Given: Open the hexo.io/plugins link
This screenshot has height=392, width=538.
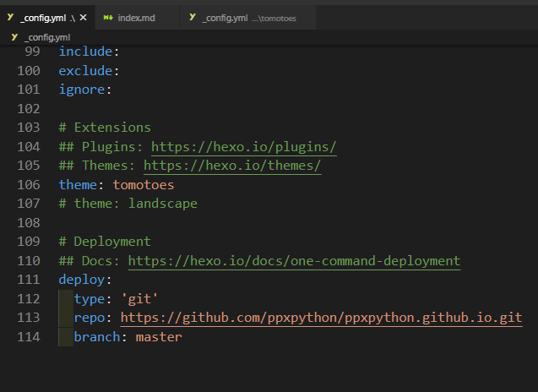Looking at the screenshot, I should pyautogui.click(x=243, y=147).
